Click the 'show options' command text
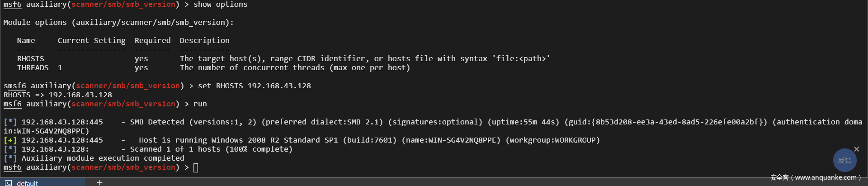 pyautogui.click(x=220, y=5)
